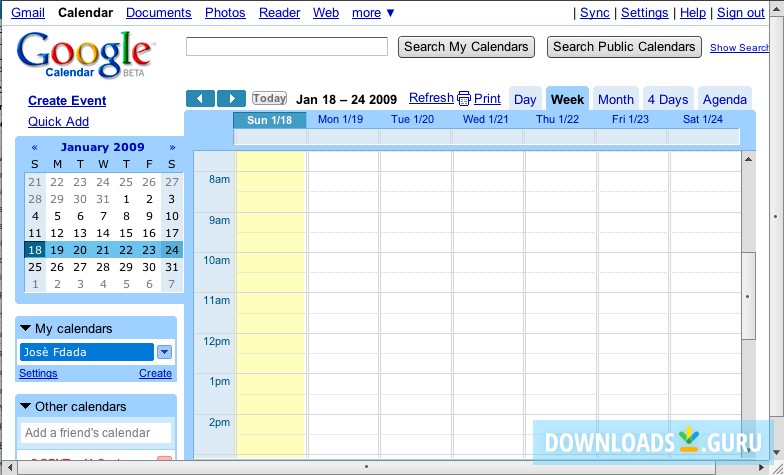Collapse the Other calendars section
The height and width of the screenshot is (475, 784).
coord(26,406)
